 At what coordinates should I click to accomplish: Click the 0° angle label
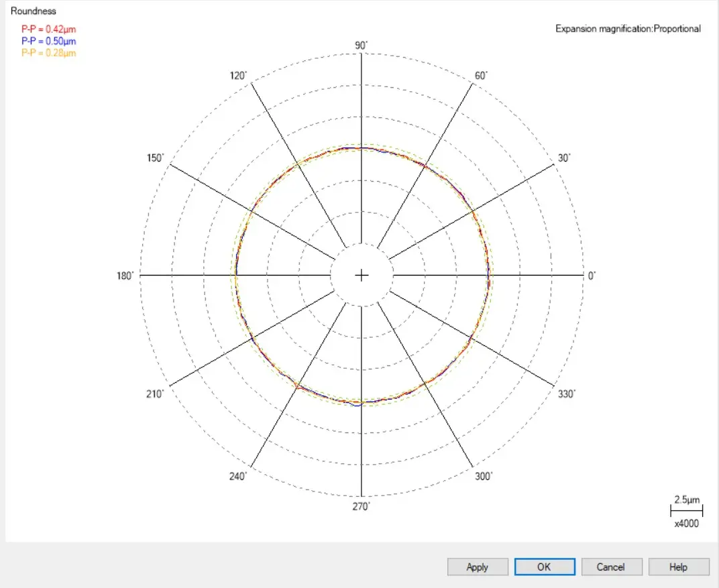coord(592,276)
